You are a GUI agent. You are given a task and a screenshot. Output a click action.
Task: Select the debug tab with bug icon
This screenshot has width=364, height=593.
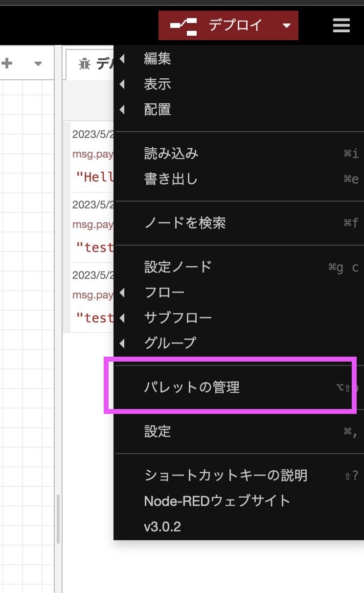point(90,64)
